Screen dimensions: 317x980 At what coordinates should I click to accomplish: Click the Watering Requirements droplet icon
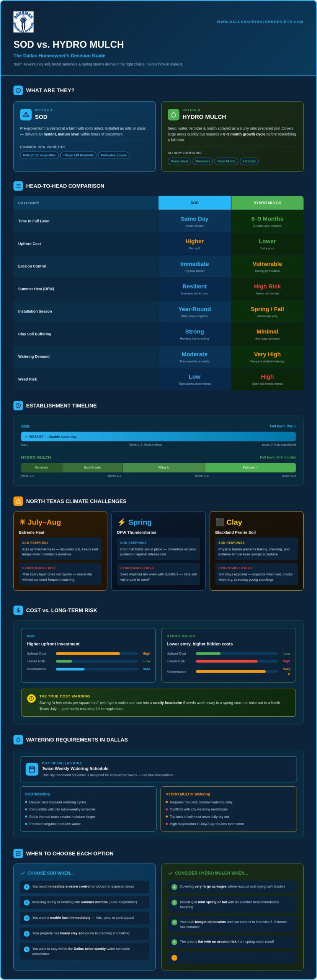18,740
